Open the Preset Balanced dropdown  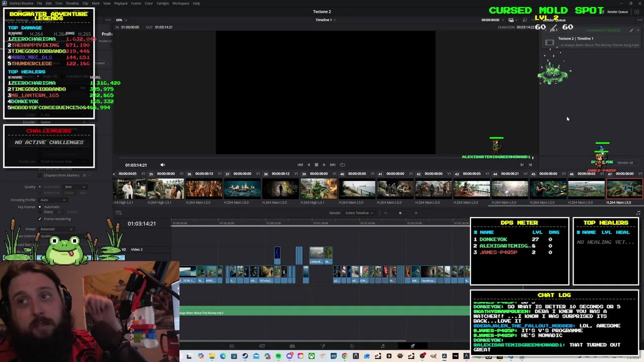click(57, 229)
